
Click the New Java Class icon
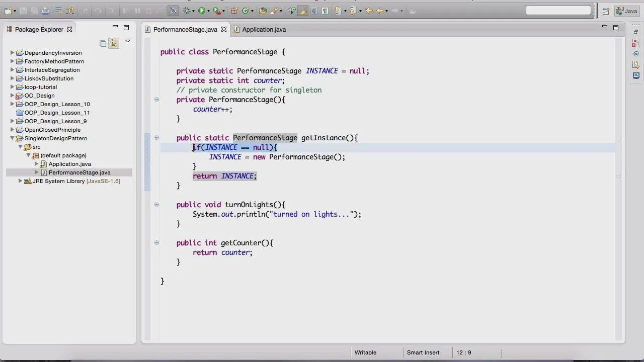pyautogui.click(x=246, y=11)
